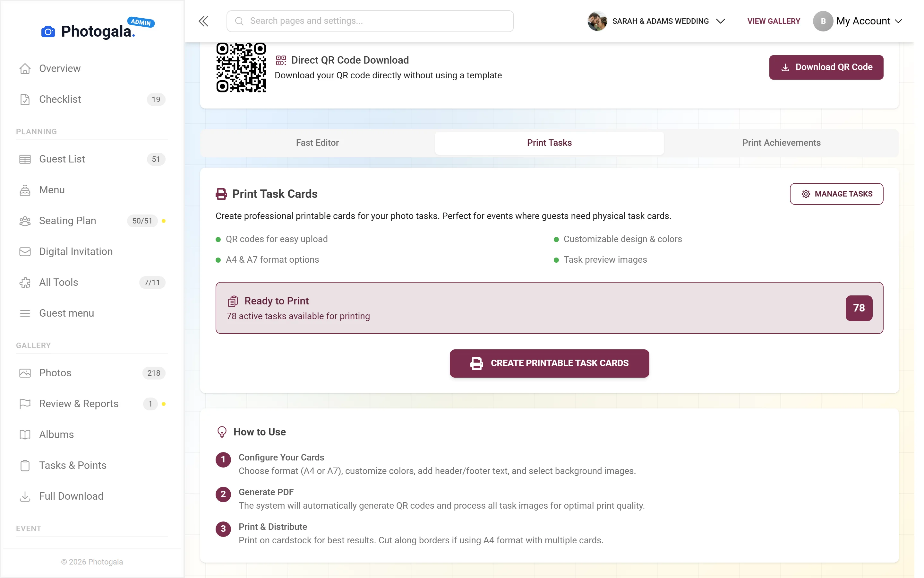Image resolution: width=924 pixels, height=578 pixels.
Task: Click the Manage Tasks button
Action: [x=836, y=194]
